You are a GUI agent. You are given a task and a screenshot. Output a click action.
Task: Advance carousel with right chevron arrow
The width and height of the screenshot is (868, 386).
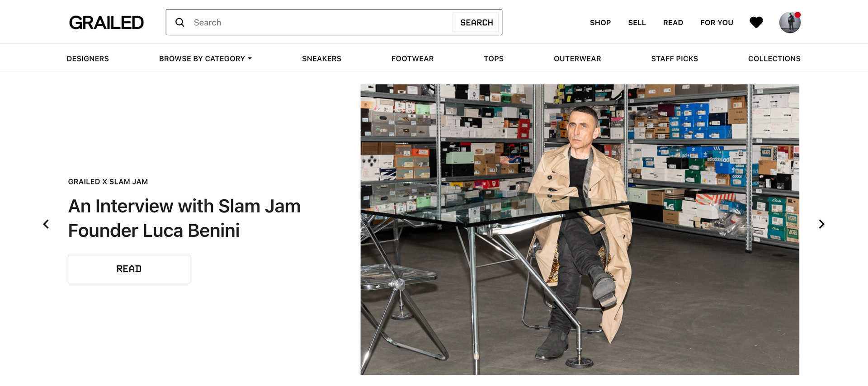click(821, 224)
